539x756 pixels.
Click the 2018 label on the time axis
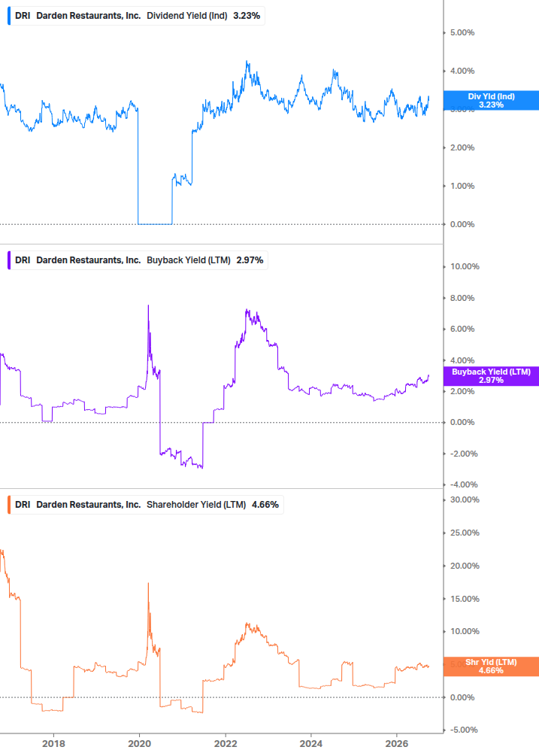click(53, 744)
